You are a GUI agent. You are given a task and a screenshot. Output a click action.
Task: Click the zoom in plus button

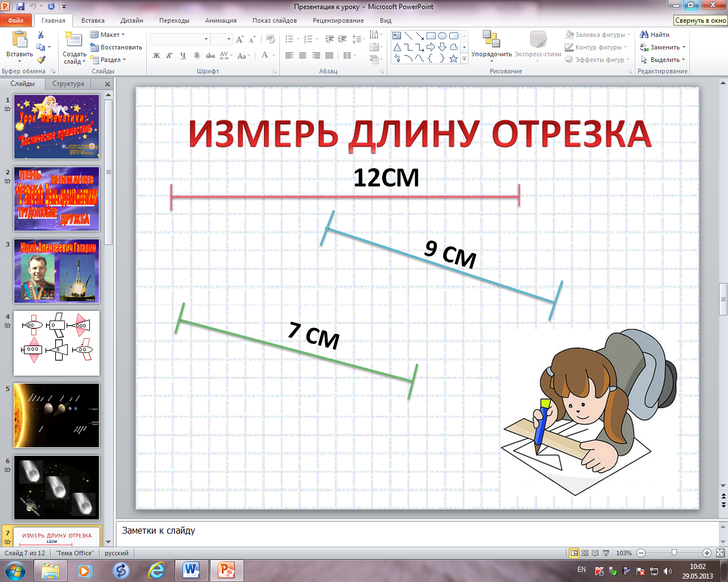click(707, 553)
